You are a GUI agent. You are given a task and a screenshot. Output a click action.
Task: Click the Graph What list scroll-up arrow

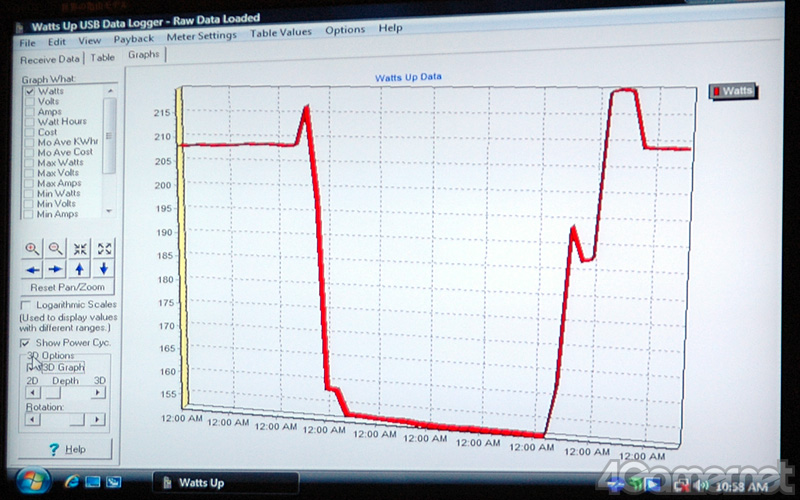(x=110, y=90)
